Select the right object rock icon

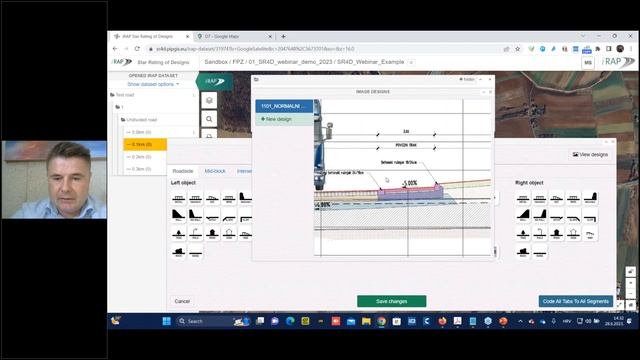coord(523,252)
